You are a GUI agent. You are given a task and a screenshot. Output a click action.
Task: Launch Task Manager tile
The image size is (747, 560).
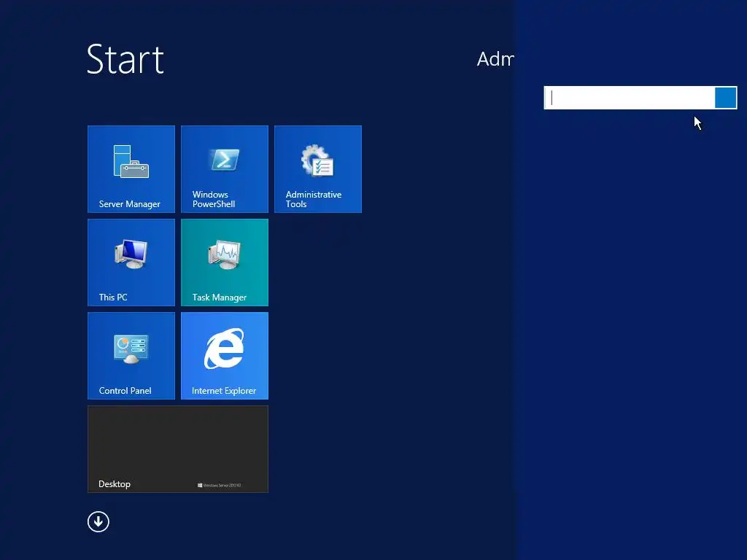pos(225,262)
